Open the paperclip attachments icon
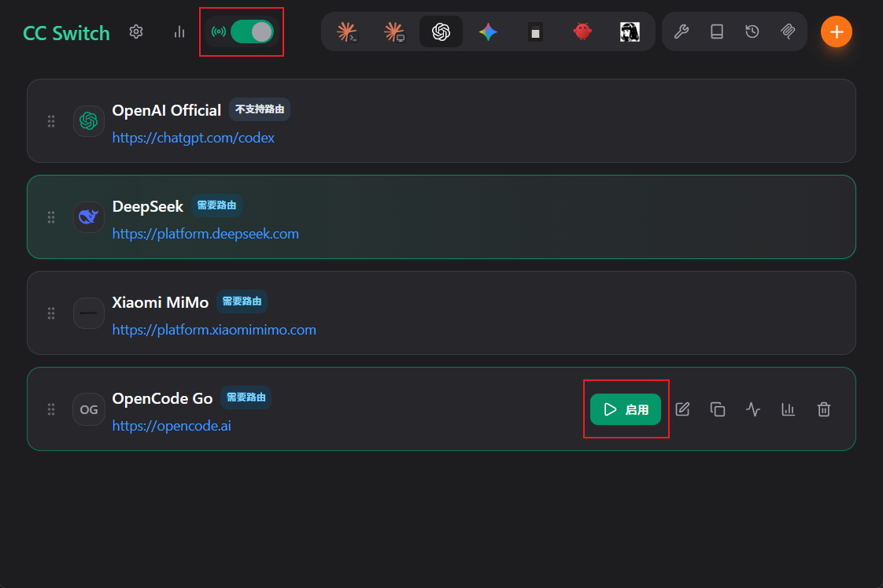 [788, 31]
